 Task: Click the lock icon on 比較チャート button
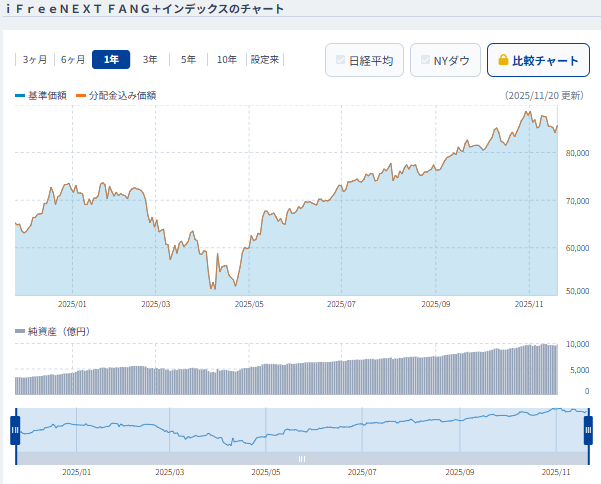[x=503, y=60]
